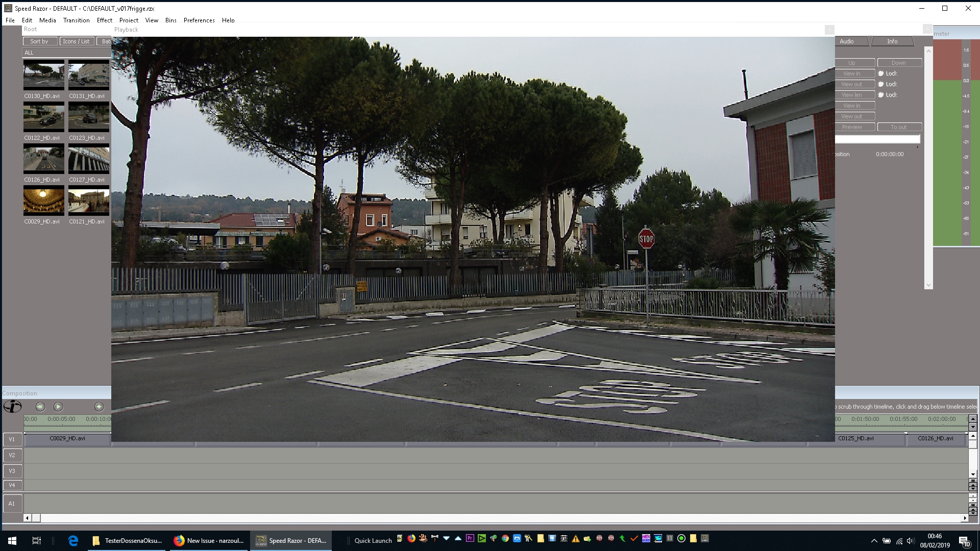
Task: Select the C0029_HD.avi thumbnail in the bin
Action: click(x=44, y=201)
